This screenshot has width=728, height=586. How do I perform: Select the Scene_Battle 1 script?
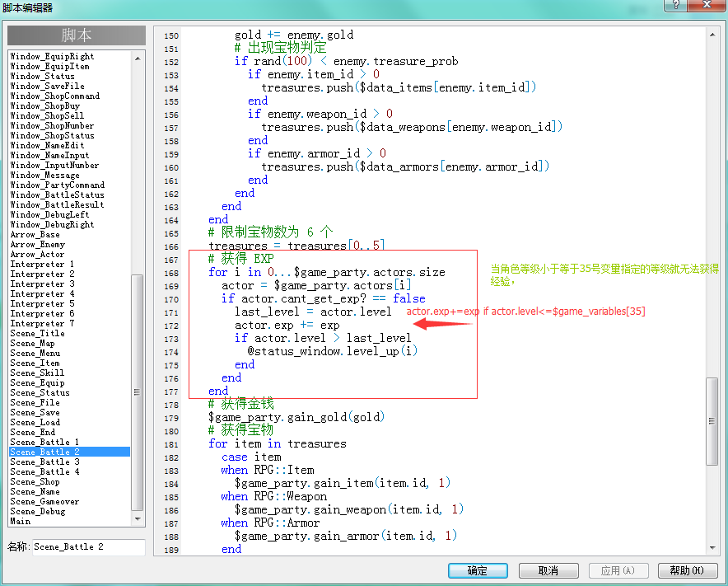click(44, 442)
